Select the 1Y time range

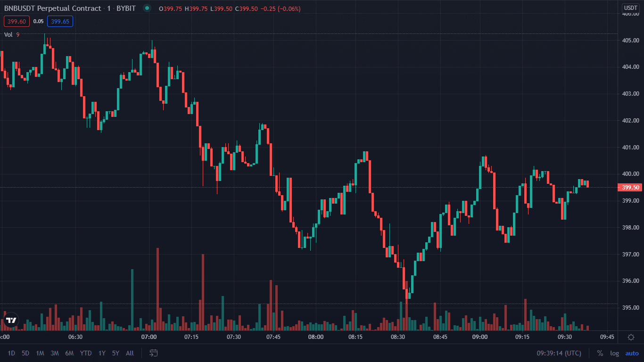tap(102, 353)
